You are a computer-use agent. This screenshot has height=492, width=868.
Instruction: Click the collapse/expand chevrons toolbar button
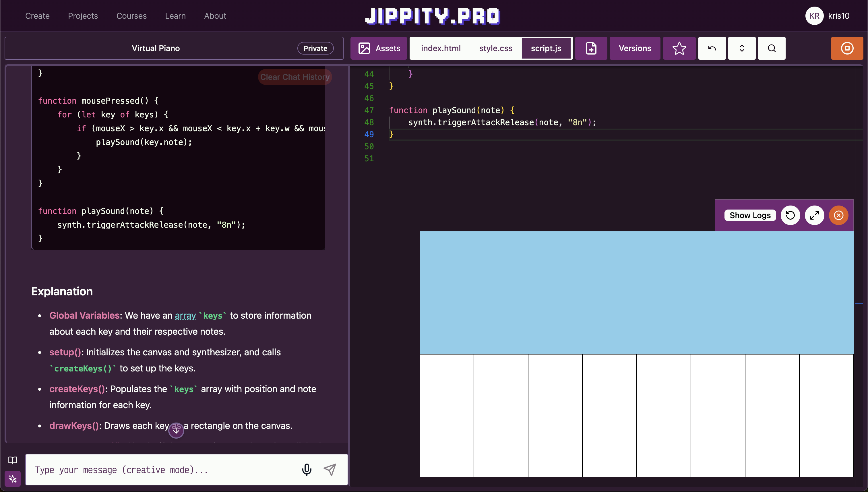742,48
